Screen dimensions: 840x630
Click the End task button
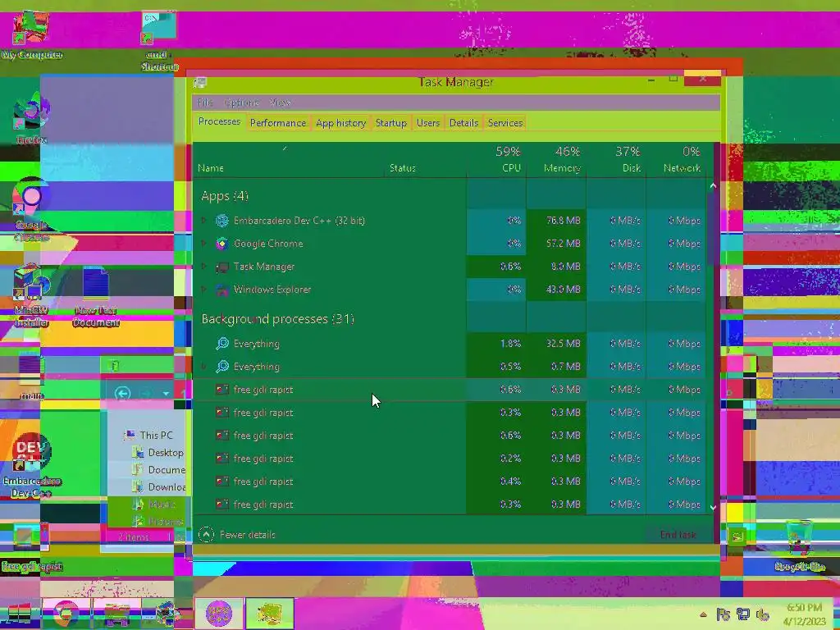coord(678,534)
